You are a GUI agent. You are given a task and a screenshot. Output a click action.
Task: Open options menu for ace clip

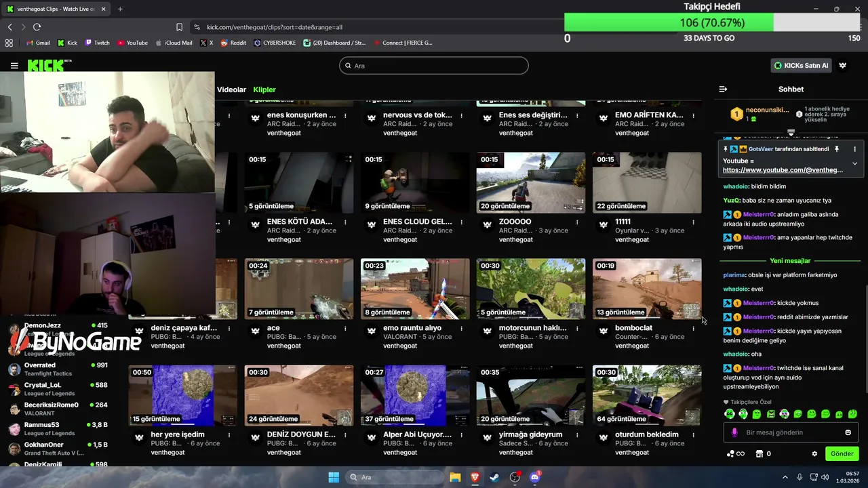(x=345, y=328)
